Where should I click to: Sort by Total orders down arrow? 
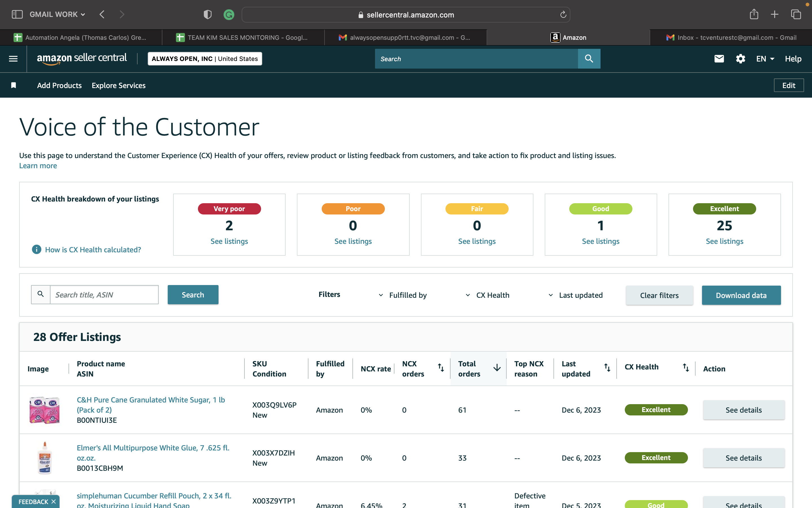497,368
